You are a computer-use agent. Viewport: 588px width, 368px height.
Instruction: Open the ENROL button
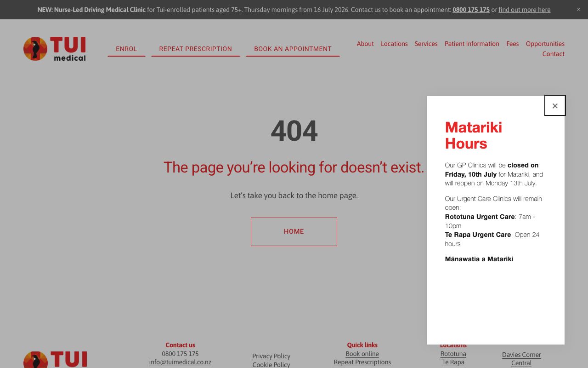(x=126, y=49)
